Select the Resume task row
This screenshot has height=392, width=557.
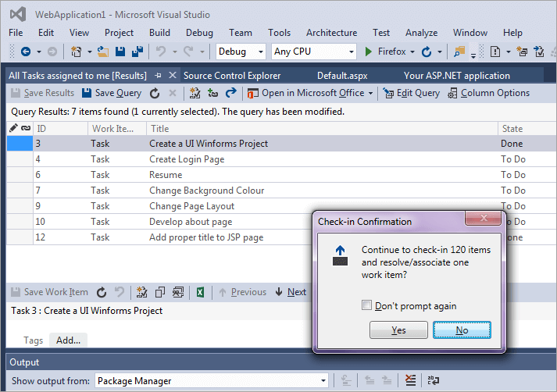pos(282,175)
